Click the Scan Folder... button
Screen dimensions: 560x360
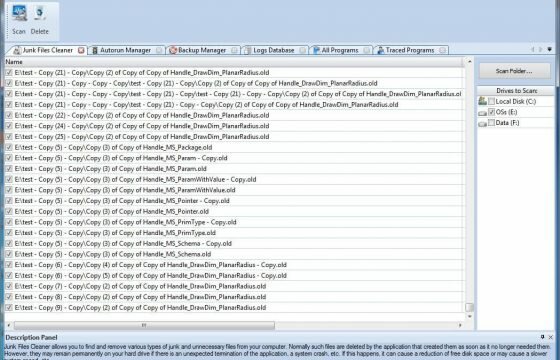514,71
